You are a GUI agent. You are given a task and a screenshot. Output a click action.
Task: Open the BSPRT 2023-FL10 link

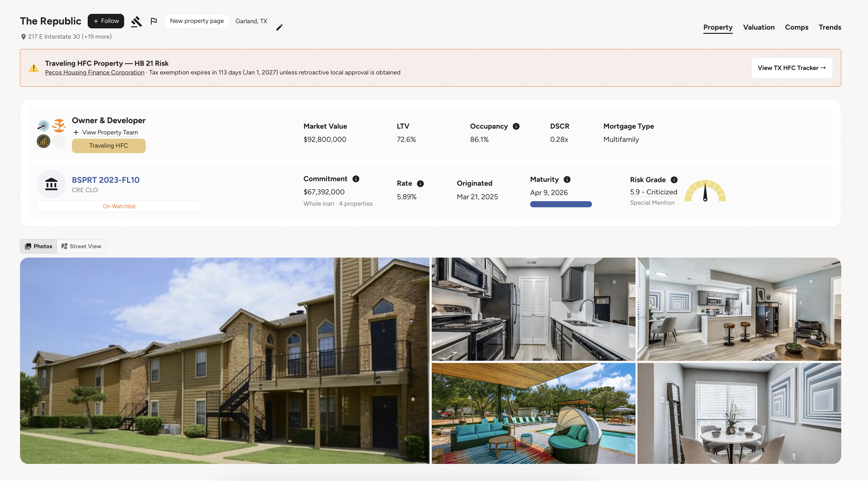pos(105,180)
